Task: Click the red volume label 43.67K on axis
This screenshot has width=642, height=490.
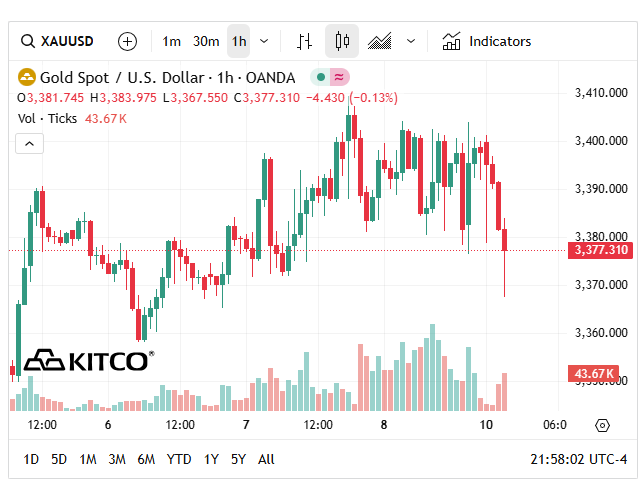Action: point(594,374)
